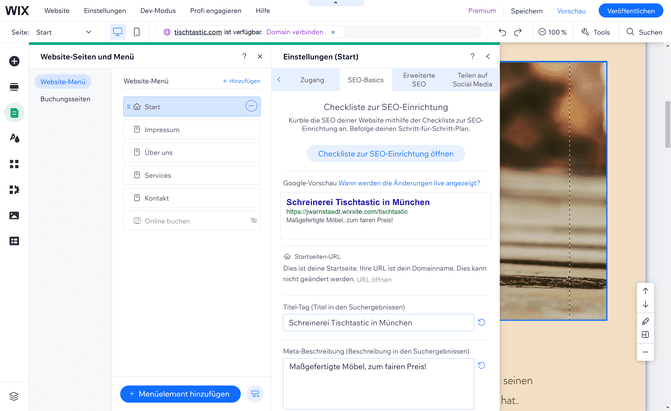Open the Dev-Modus menu
This screenshot has height=411, width=671.
click(x=158, y=11)
